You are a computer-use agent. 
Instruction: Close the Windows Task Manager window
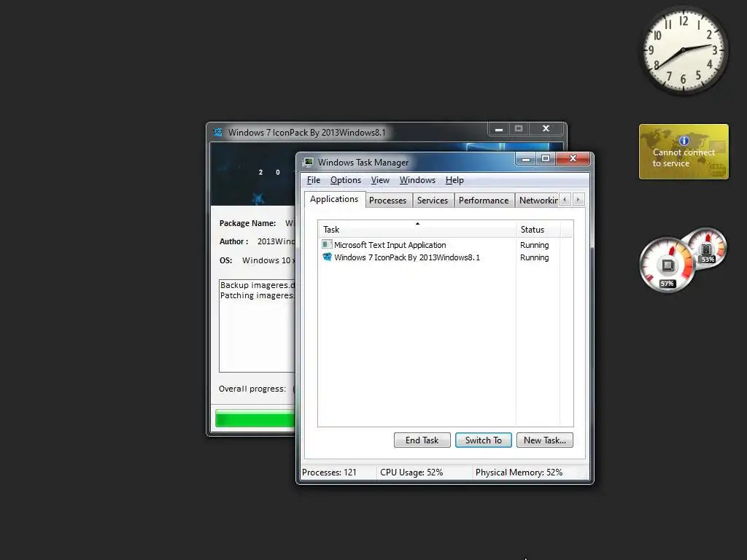click(573, 158)
